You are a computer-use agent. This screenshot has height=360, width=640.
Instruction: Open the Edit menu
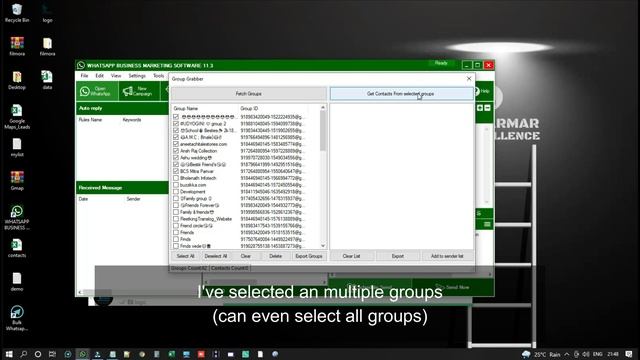click(x=99, y=76)
